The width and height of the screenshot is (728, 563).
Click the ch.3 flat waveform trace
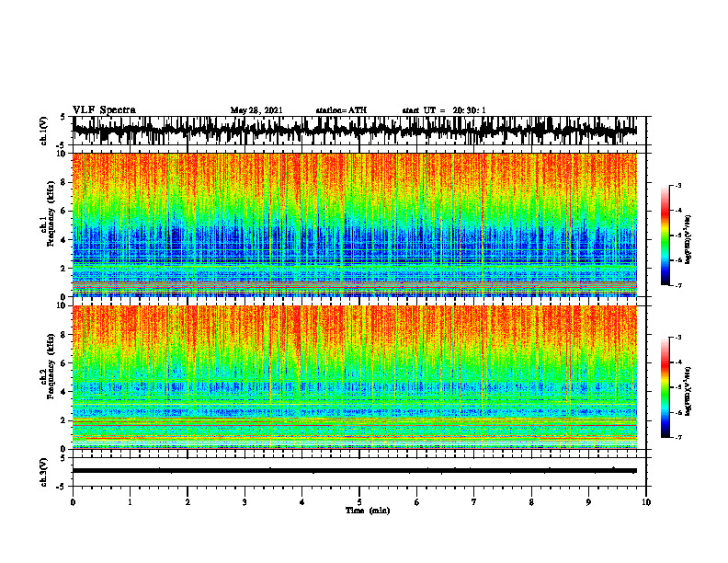point(355,471)
